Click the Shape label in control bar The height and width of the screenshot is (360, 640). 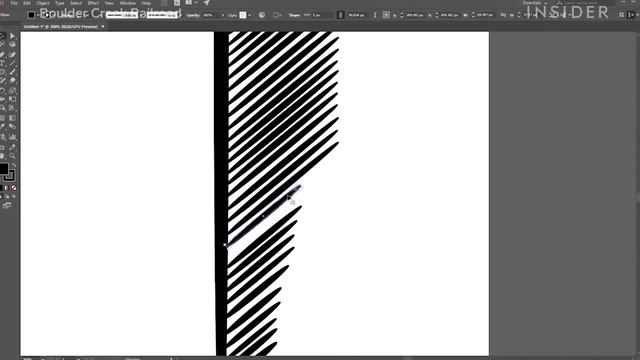tap(294, 15)
